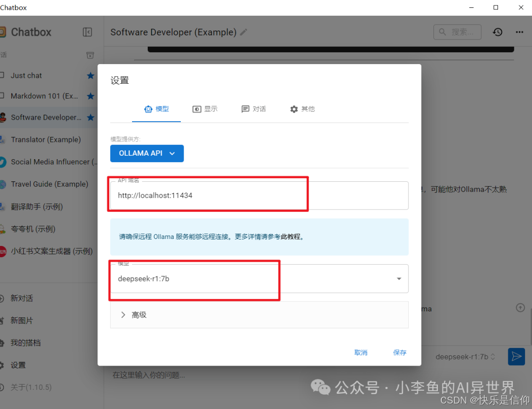This screenshot has width=532, height=409.
Task: Toggle star on Just chat conversation
Action: [90, 75]
